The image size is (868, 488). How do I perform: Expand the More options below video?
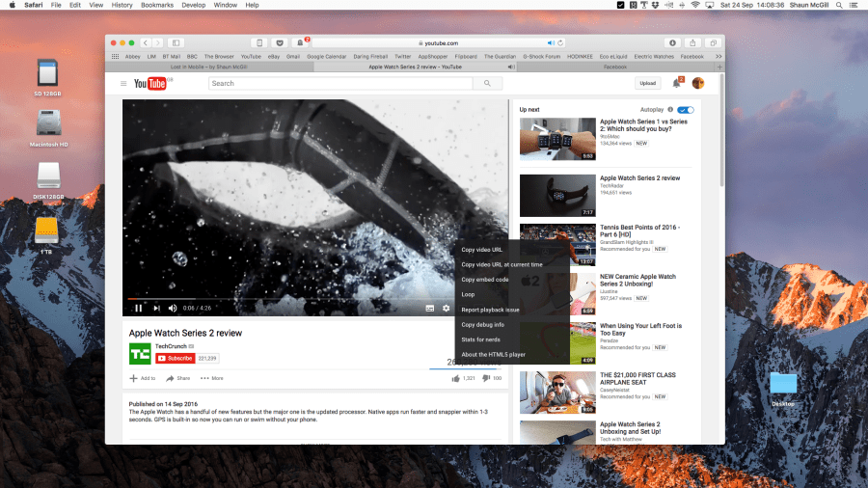212,378
